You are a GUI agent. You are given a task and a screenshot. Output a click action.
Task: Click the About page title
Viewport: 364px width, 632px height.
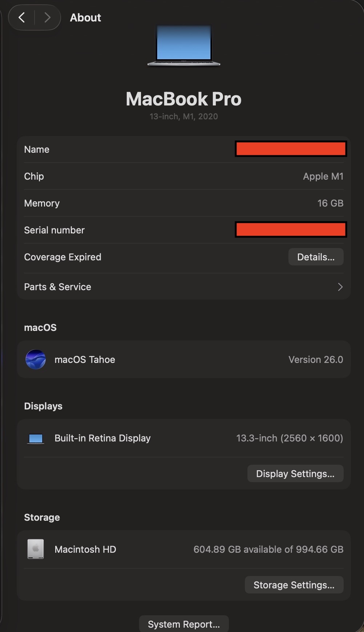(x=85, y=17)
